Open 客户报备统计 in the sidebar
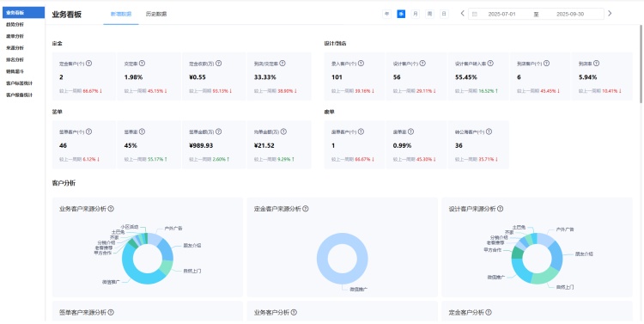 coord(23,95)
